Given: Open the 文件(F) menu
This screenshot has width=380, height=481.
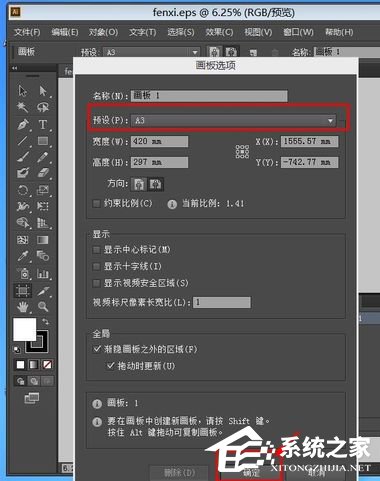Looking at the screenshot, I should click(x=27, y=32).
